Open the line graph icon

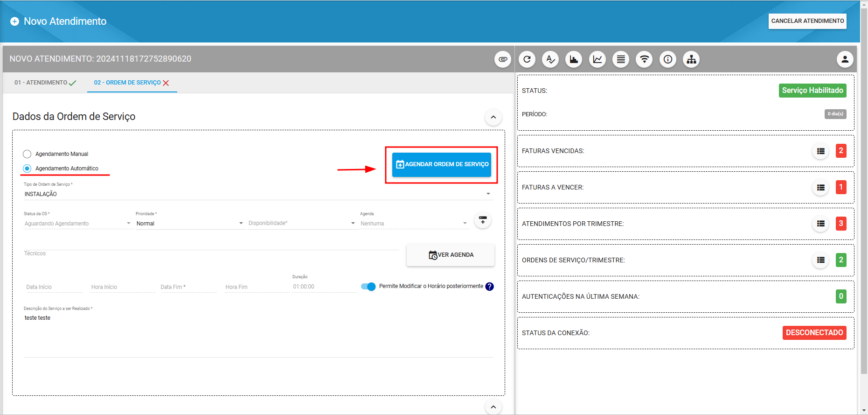tap(597, 59)
